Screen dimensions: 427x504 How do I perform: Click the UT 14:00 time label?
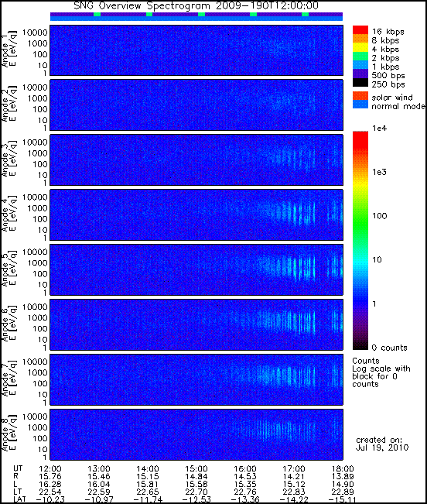148,469
